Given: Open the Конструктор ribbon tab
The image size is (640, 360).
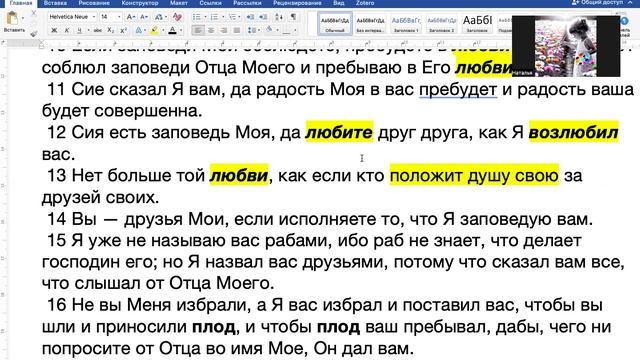Looking at the screenshot, I should coord(140,3).
